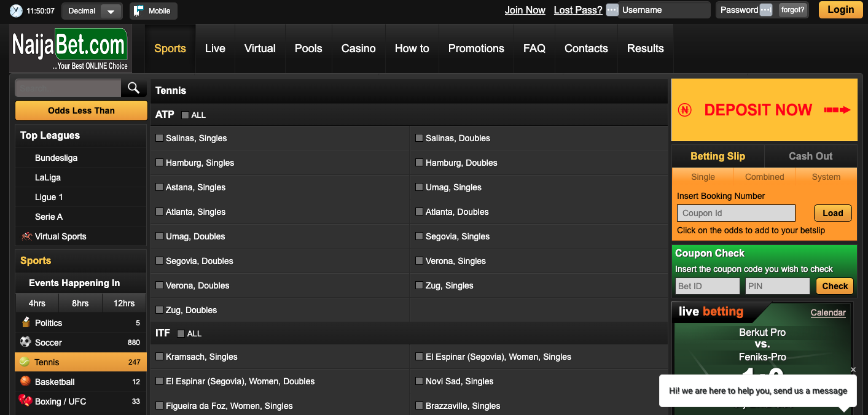Check the Salinas, Singles box
Viewport: 868px width, 415px height.
[x=160, y=138]
